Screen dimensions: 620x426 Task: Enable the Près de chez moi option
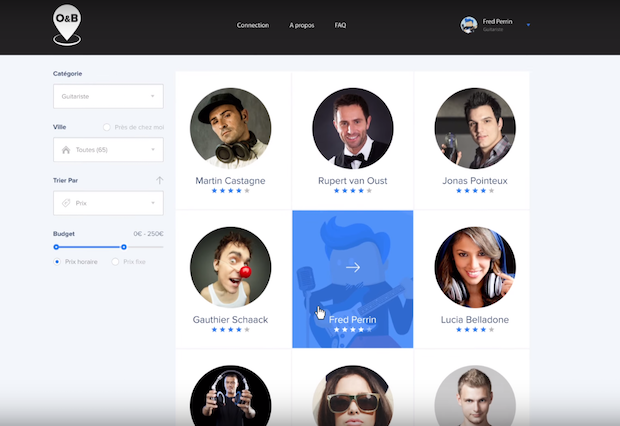(108, 127)
